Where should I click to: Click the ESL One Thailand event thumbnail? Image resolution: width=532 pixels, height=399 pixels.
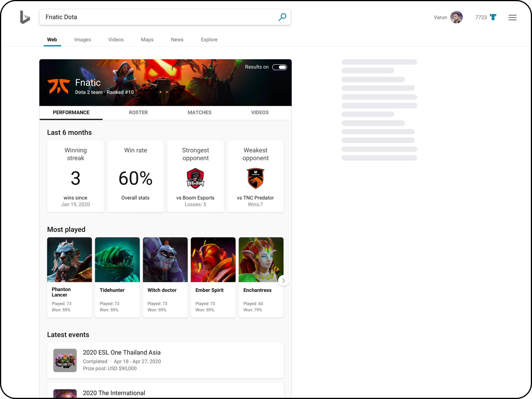(65, 360)
